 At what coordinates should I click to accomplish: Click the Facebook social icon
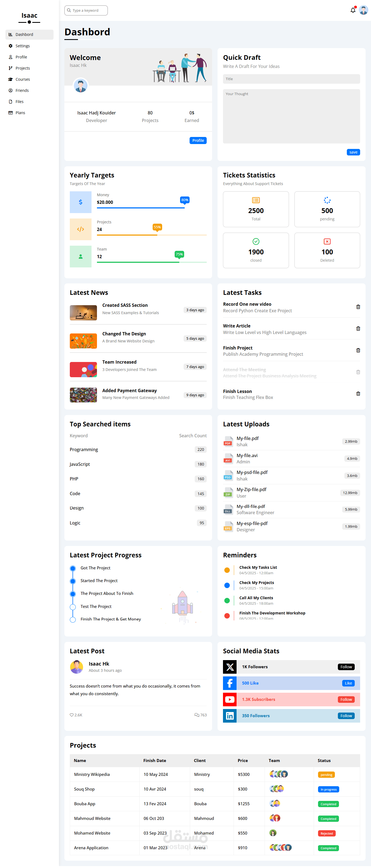click(229, 683)
